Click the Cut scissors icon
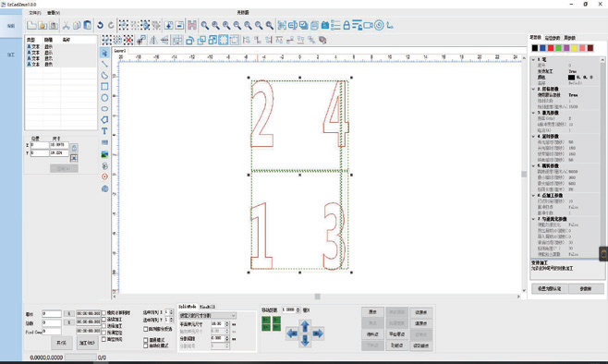 point(66,26)
